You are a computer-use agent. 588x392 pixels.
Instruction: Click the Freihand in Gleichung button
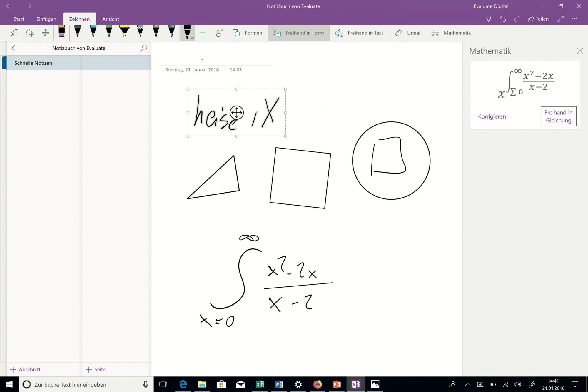558,116
